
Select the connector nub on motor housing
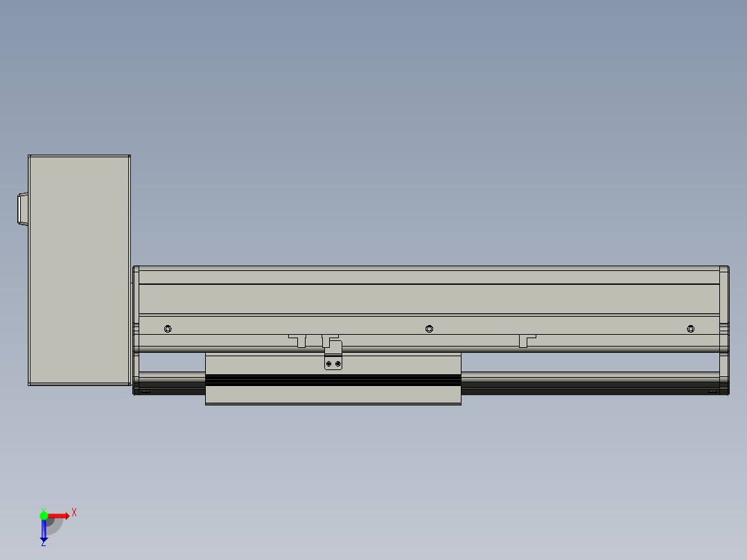pos(23,209)
